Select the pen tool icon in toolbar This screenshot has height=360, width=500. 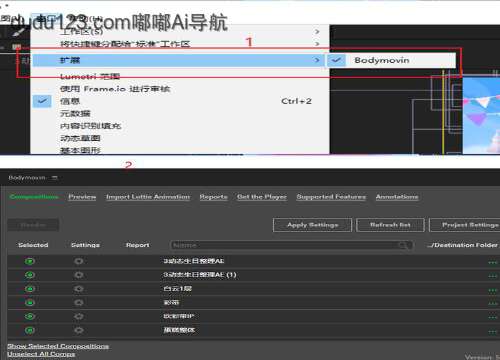pyautogui.click(x=18, y=32)
